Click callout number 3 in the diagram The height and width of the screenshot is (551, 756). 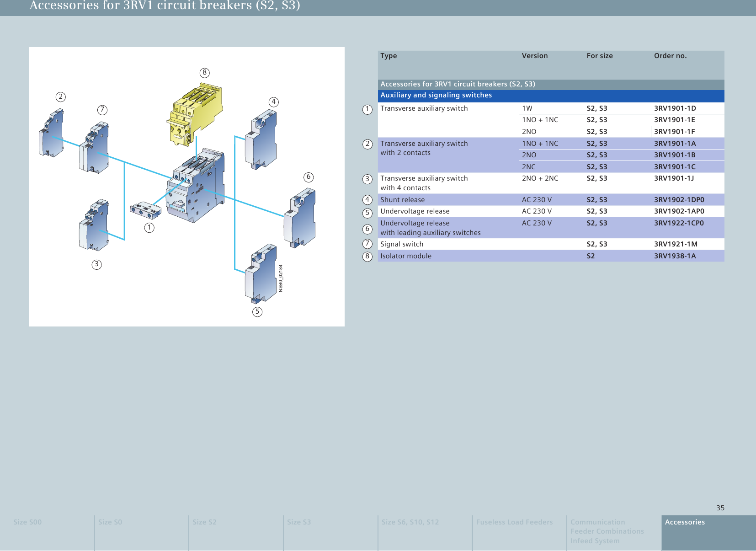pyautogui.click(x=96, y=264)
